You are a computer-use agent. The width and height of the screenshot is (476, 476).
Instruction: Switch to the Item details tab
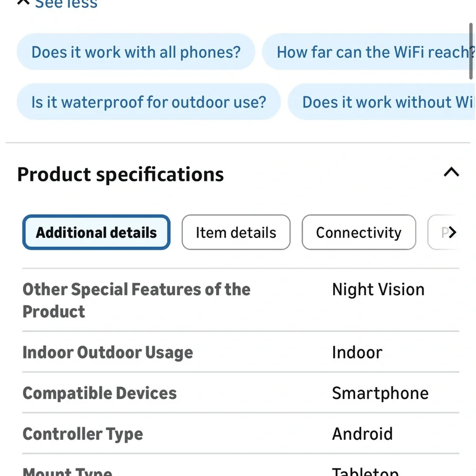point(236,232)
